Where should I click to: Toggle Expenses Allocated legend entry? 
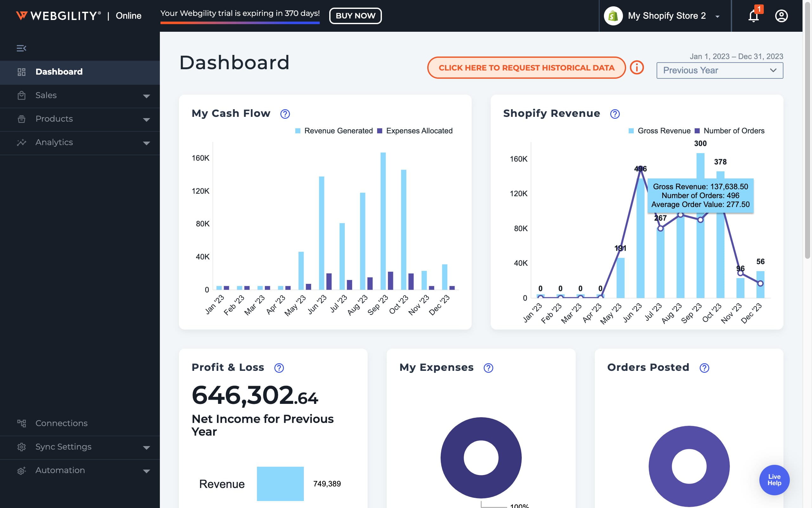[415, 131]
